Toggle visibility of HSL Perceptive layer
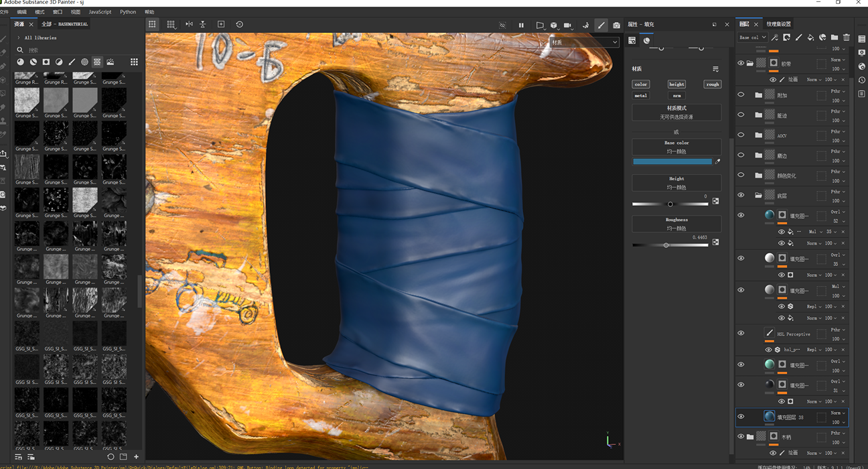 click(x=741, y=333)
